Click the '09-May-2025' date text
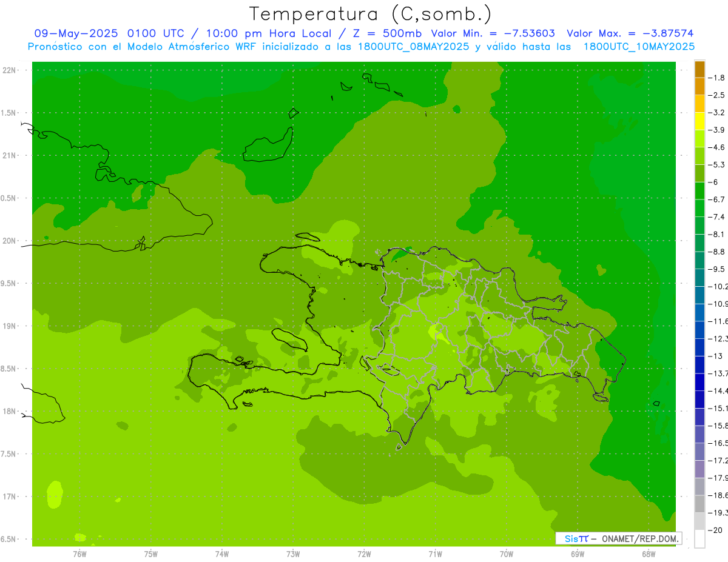 pyautogui.click(x=76, y=33)
